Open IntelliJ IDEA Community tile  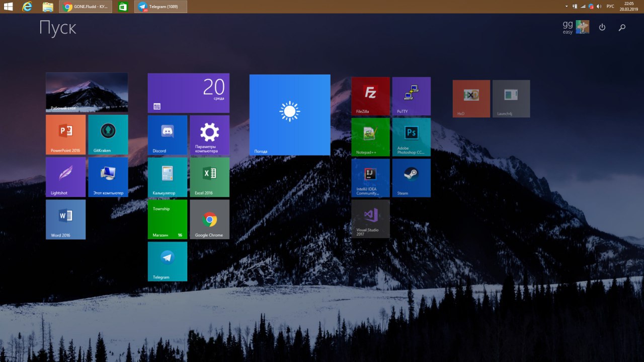point(370,178)
